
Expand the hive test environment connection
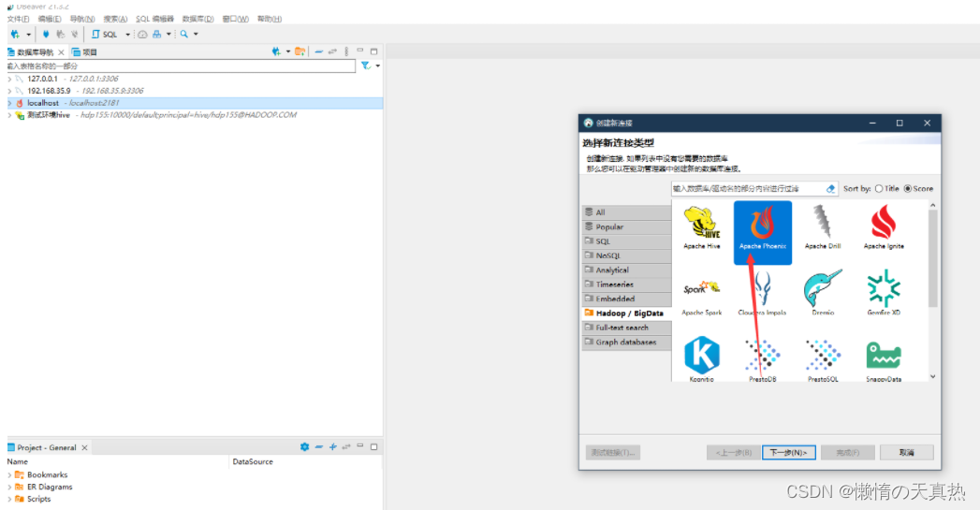pos(9,115)
